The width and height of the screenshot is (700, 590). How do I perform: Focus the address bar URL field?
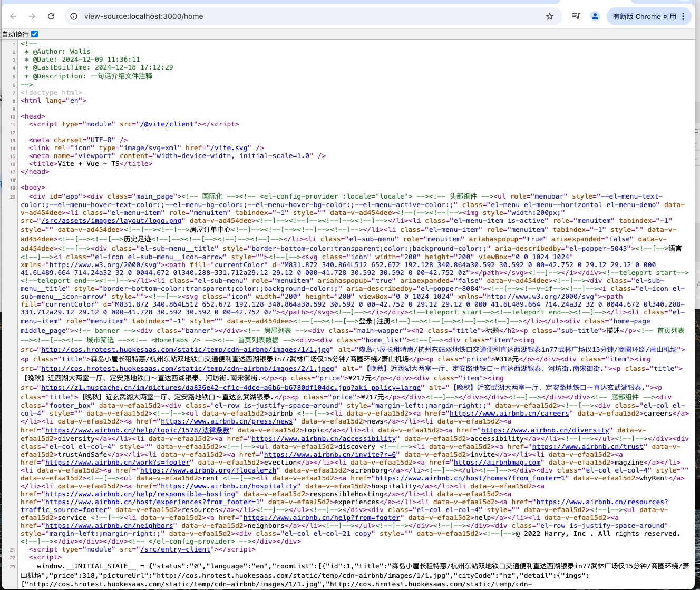[x=311, y=16]
